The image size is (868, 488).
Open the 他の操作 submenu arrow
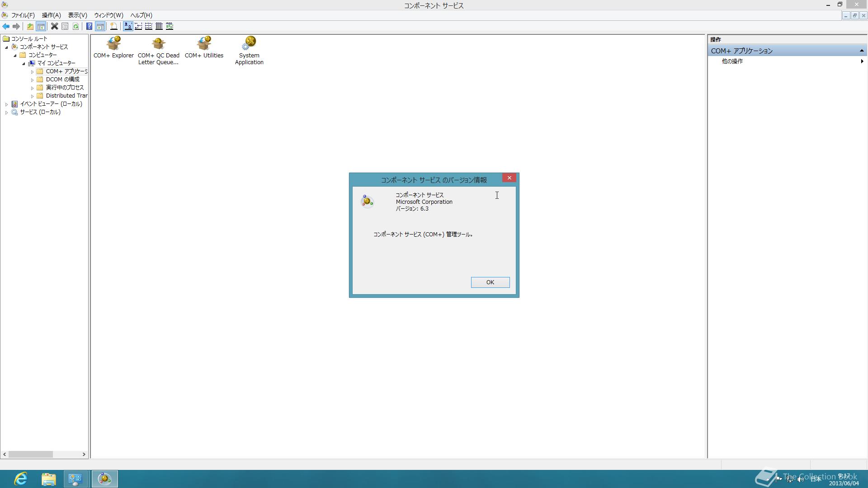(862, 61)
